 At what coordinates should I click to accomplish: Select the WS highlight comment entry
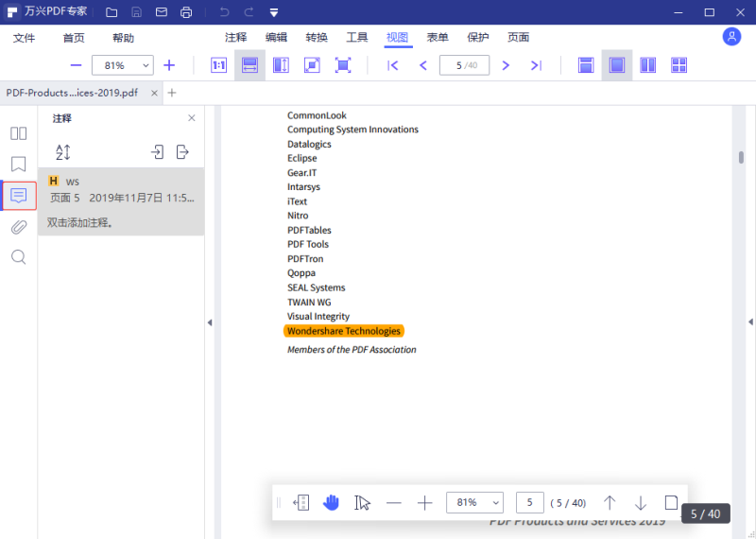click(x=121, y=201)
